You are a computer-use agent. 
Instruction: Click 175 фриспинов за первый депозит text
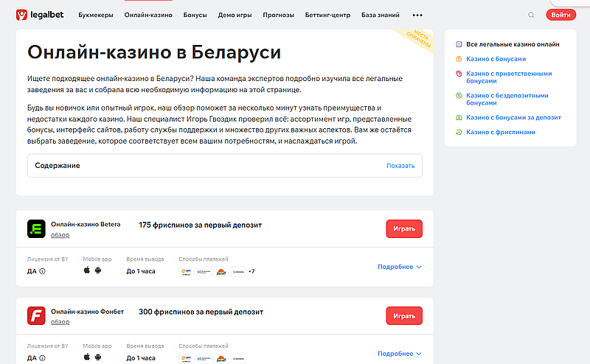(200, 225)
